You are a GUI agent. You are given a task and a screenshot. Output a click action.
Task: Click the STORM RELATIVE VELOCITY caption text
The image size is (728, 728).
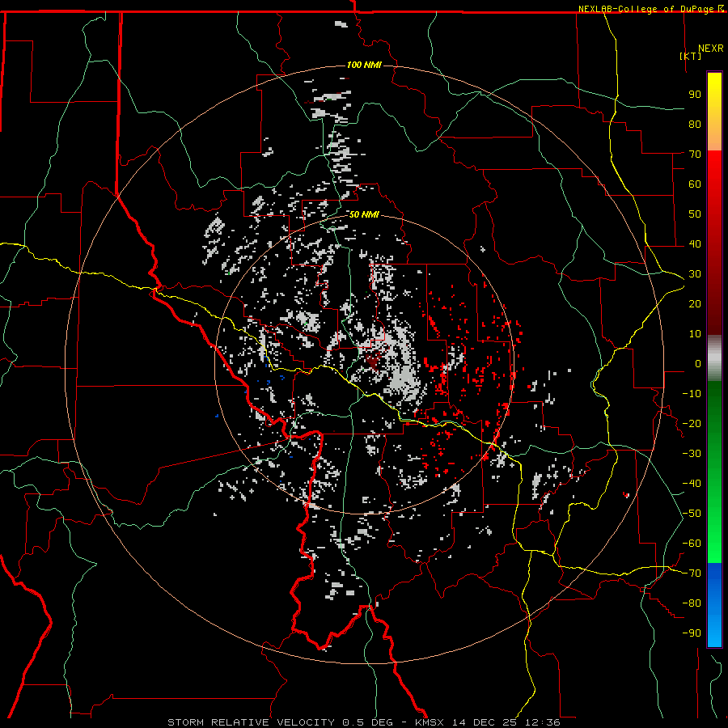coord(251,722)
